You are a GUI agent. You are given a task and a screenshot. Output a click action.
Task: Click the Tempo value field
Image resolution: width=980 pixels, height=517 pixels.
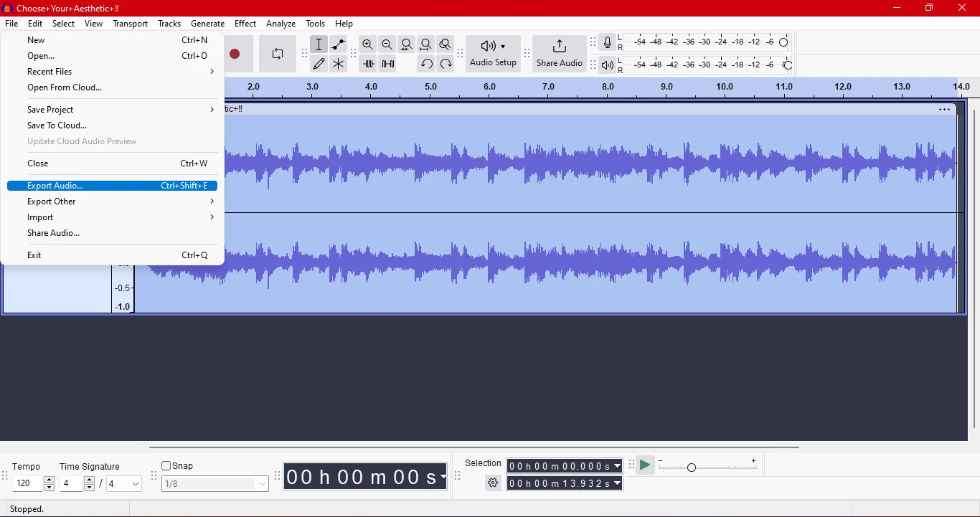(x=28, y=484)
